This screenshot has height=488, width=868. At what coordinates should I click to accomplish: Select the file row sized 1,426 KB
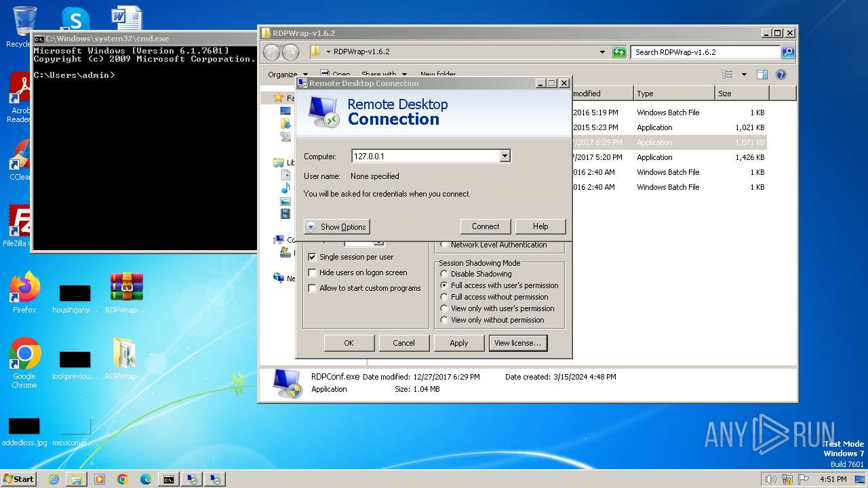point(668,157)
